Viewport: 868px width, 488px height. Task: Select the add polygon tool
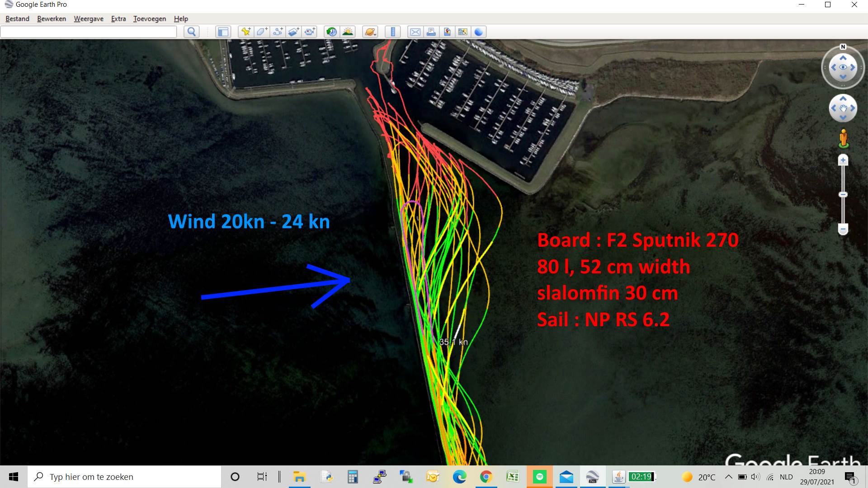(262, 32)
